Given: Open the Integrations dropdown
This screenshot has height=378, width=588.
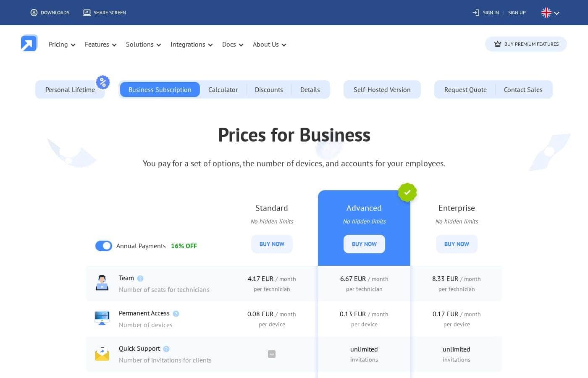Looking at the screenshot, I should [192, 45].
